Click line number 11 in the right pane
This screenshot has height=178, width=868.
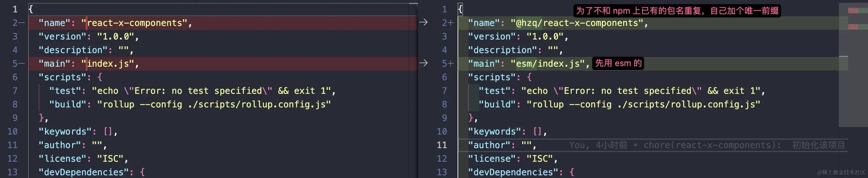coord(442,145)
